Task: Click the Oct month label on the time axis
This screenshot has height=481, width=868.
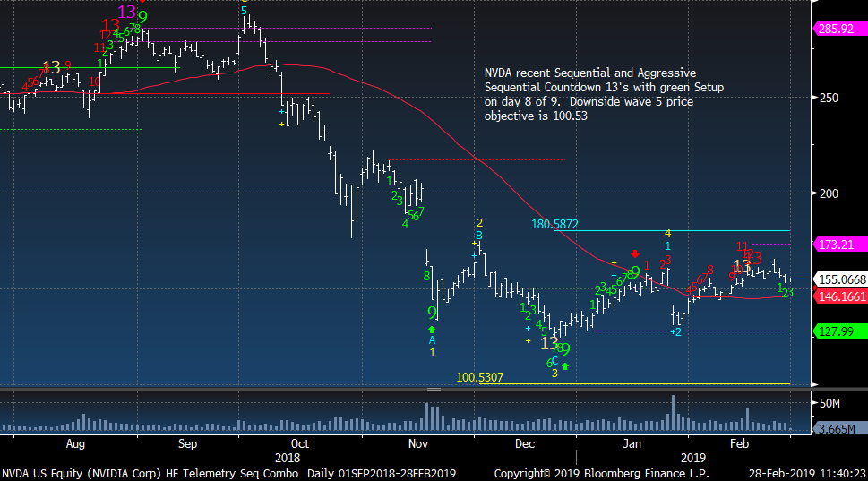Action: (299, 444)
